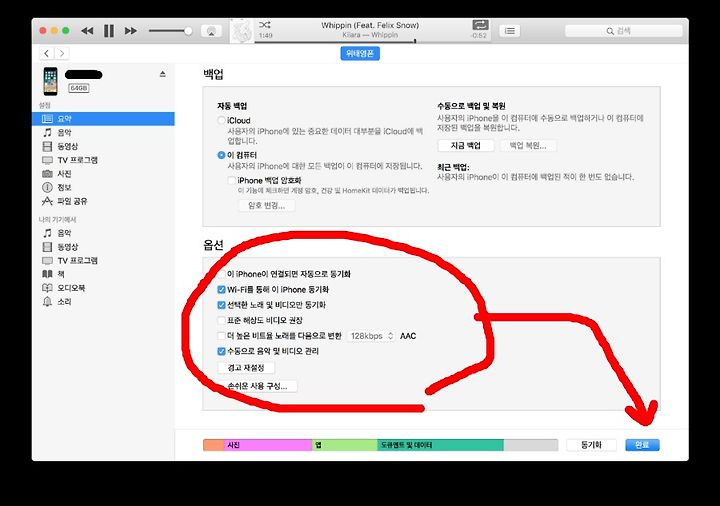The height and width of the screenshot is (506, 720).
Task: Select 요약 in the sidebar
Action: (x=103, y=118)
